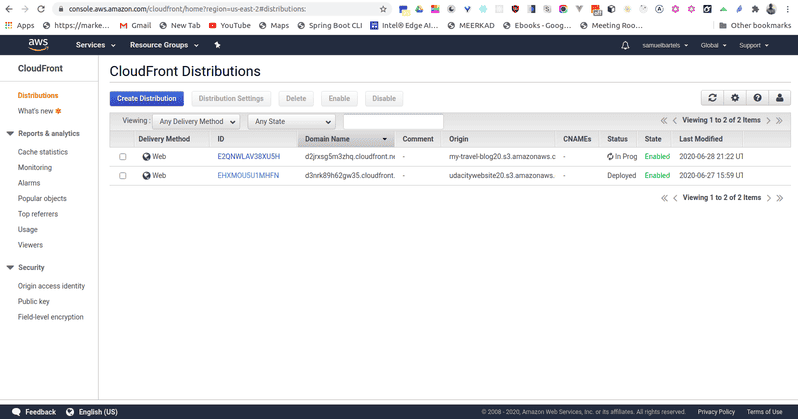Click the user profile icon in toolbar
This screenshot has width=798, height=419.
point(780,98)
